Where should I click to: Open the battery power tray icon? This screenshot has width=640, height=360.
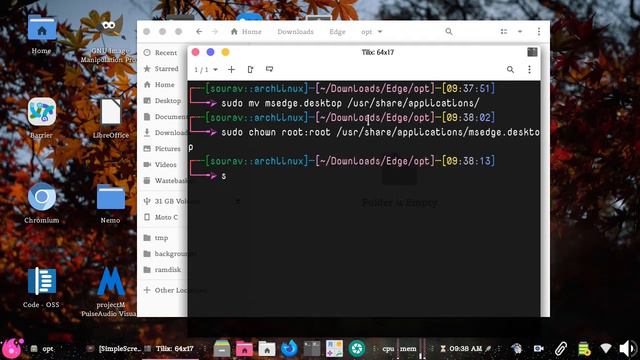584,349
